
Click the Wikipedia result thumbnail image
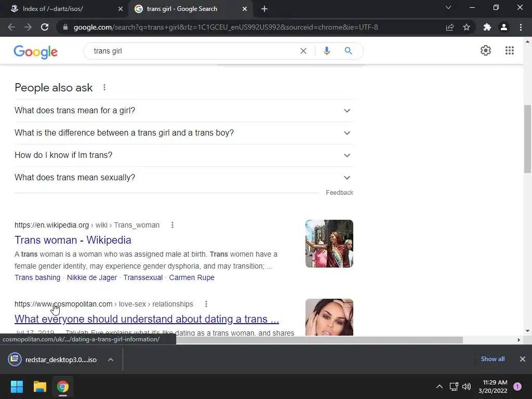pos(329,244)
